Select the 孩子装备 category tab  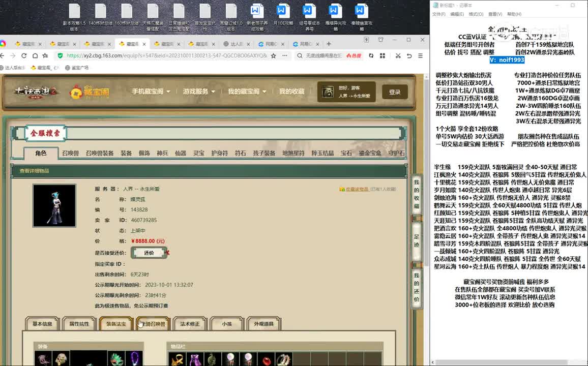point(264,153)
